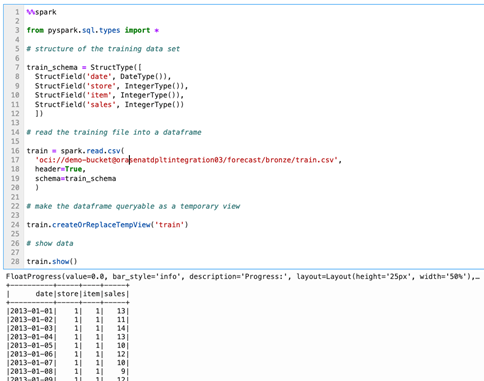
Task: Click the 'item' column header in output
Action: tap(91, 294)
